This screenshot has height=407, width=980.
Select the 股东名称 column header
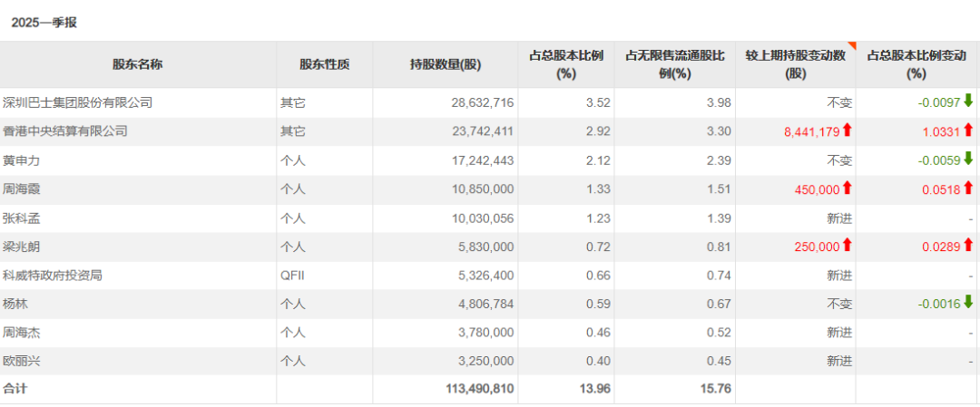pos(138,64)
